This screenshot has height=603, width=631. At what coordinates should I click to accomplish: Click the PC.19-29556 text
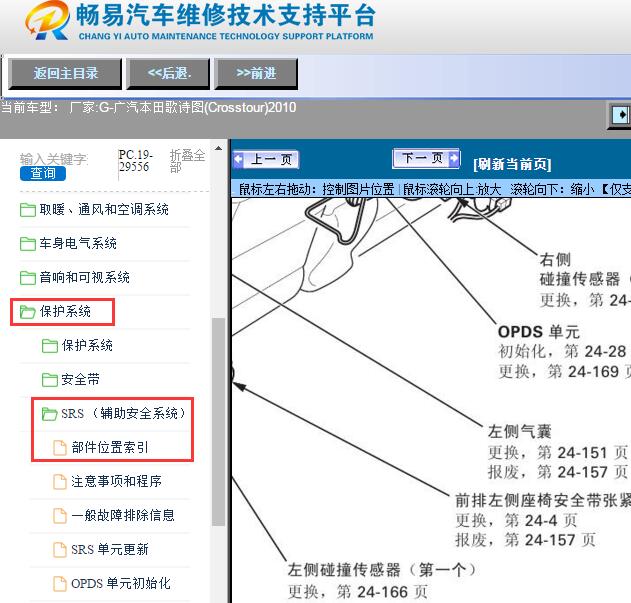pyautogui.click(x=136, y=161)
